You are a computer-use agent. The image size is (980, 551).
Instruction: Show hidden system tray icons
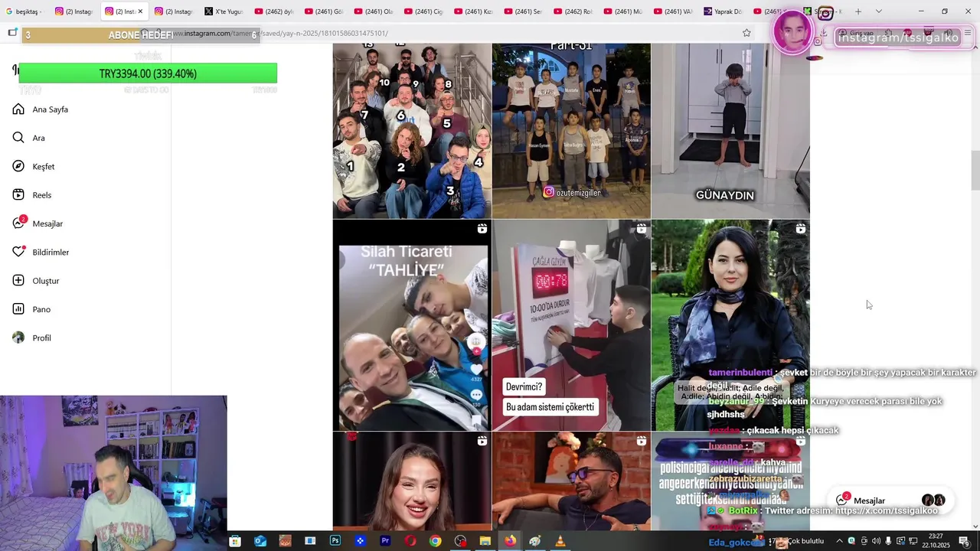(x=839, y=541)
